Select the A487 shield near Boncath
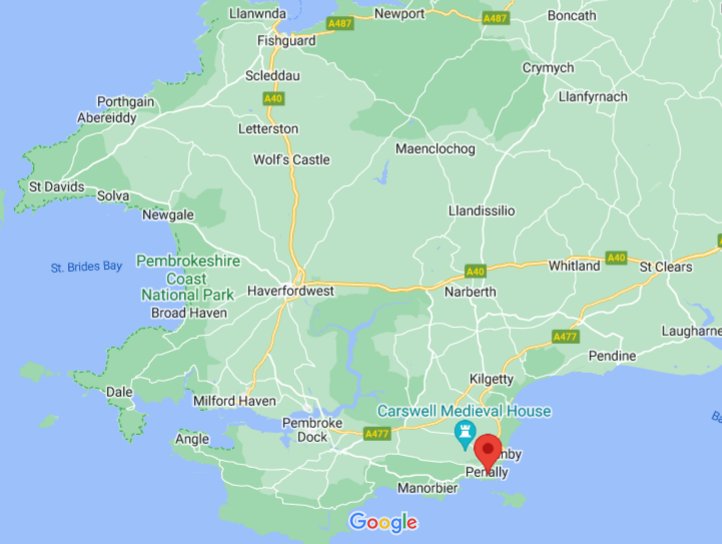Image resolution: width=722 pixels, height=544 pixels. click(x=496, y=18)
